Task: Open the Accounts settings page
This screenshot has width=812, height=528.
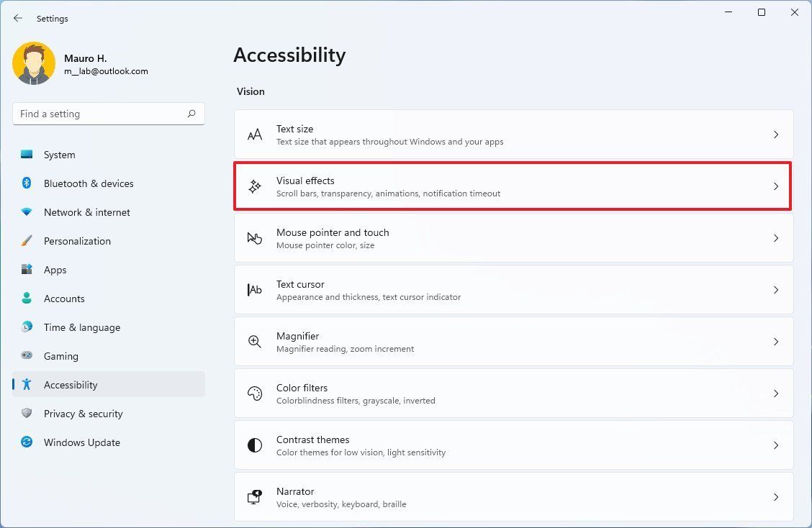Action: pos(64,299)
